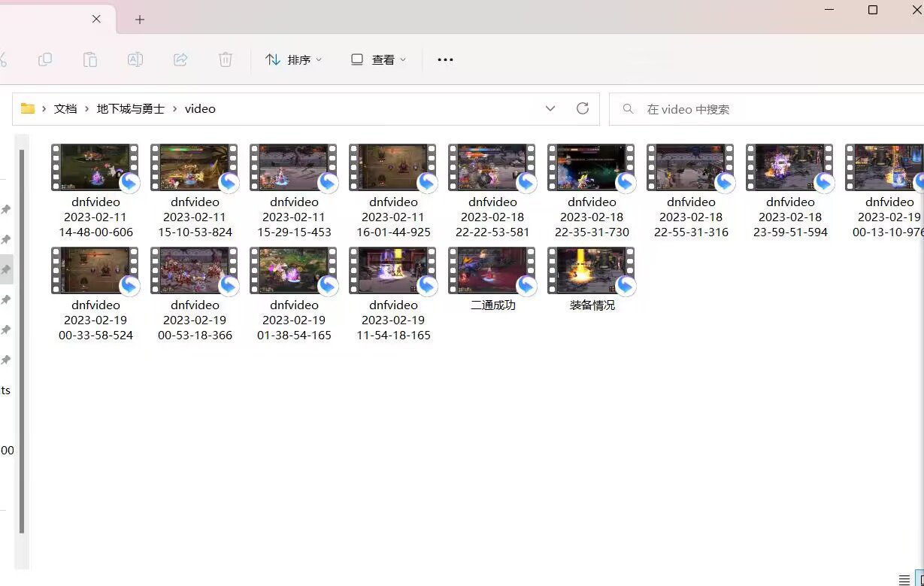Switch to details view in status bar
The image size is (924, 586).
point(904,579)
